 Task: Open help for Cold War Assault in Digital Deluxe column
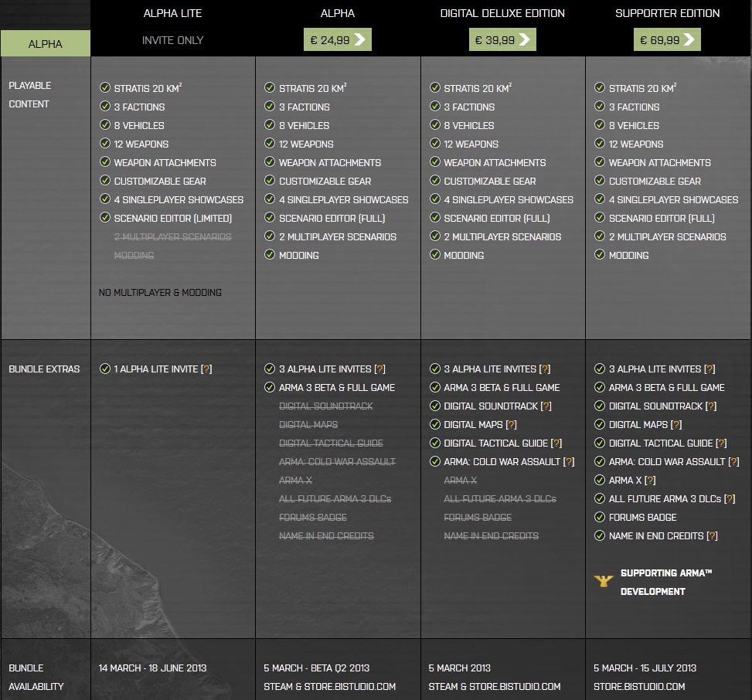coord(569,462)
